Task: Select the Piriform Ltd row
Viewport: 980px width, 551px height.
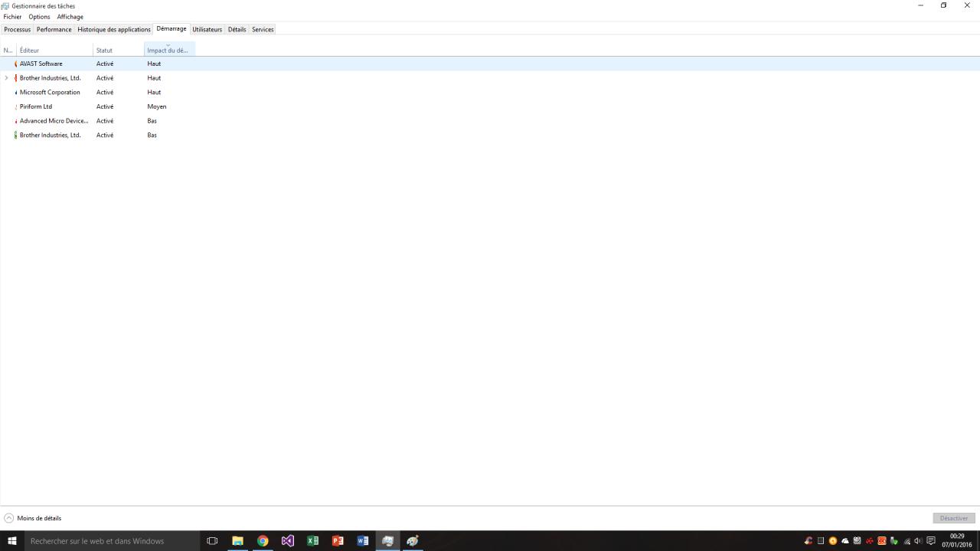Action: point(490,106)
